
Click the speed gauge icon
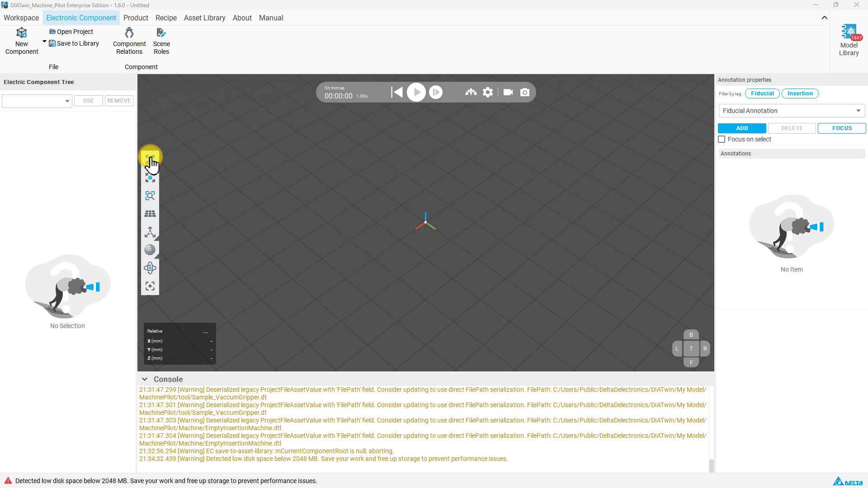pyautogui.click(x=471, y=92)
